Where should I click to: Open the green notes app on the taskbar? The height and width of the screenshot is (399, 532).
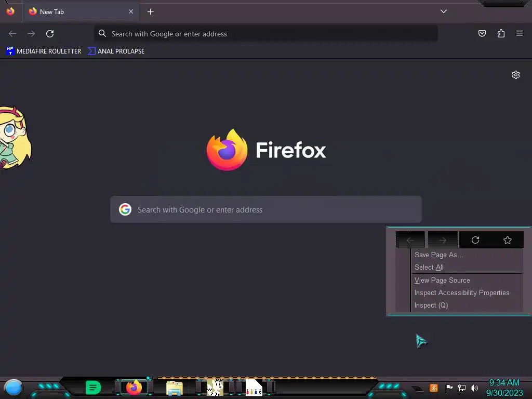point(94,388)
